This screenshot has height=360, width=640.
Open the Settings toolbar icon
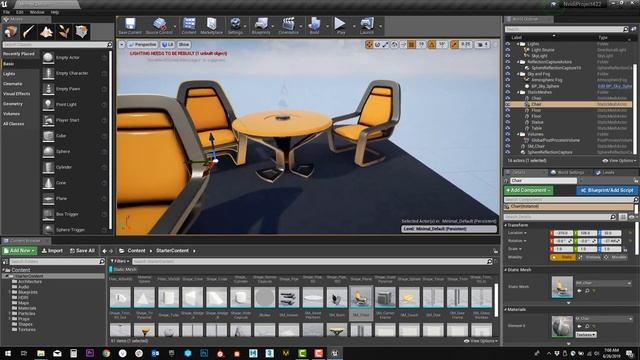point(235,26)
